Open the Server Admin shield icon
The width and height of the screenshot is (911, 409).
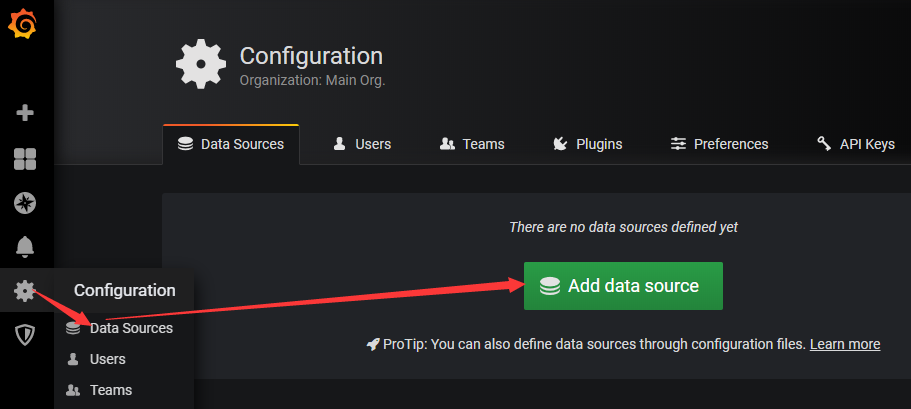[25, 335]
